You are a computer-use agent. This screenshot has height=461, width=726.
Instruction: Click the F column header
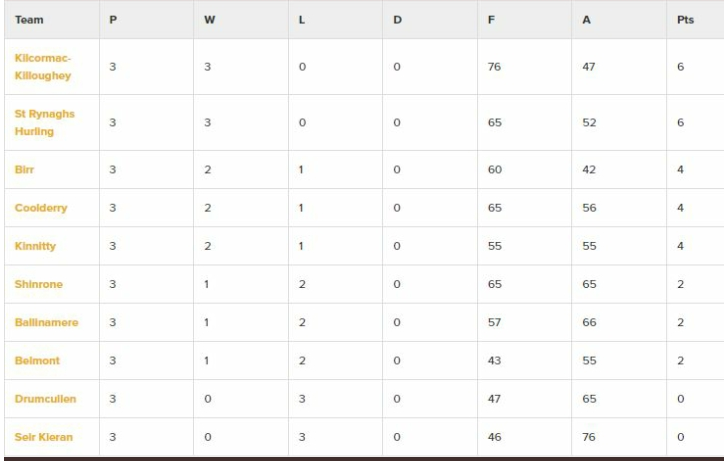(x=491, y=20)
